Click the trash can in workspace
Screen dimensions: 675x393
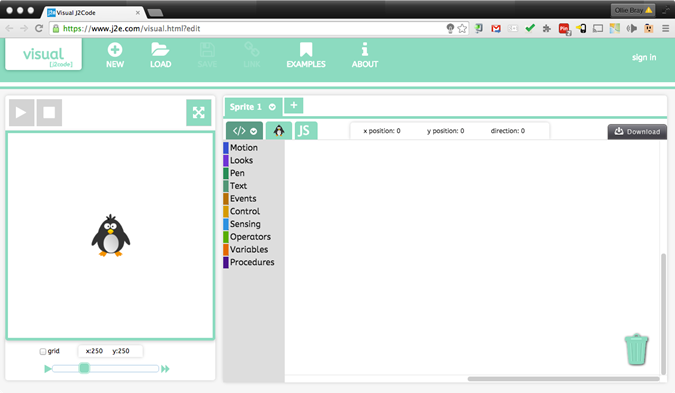(636, 350)
